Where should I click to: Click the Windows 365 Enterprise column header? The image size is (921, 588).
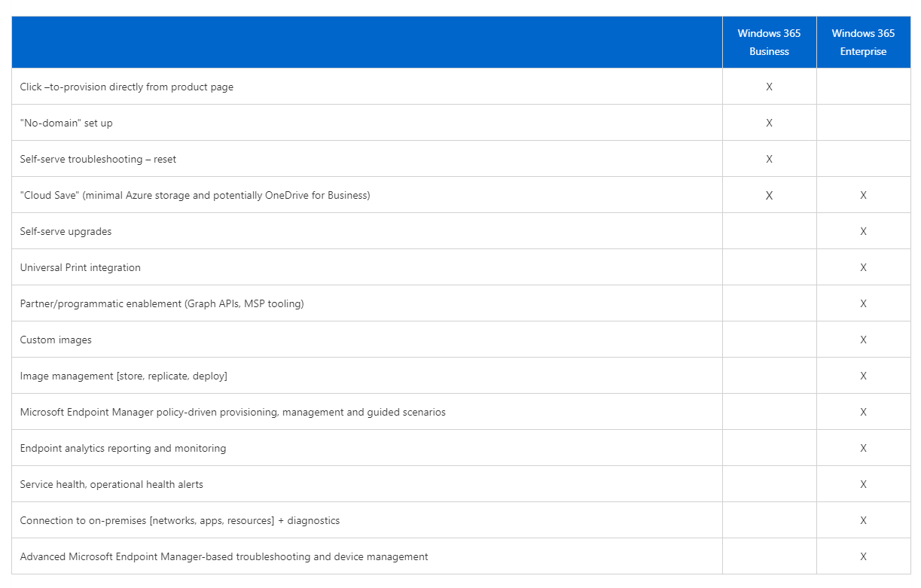point(863,42)
